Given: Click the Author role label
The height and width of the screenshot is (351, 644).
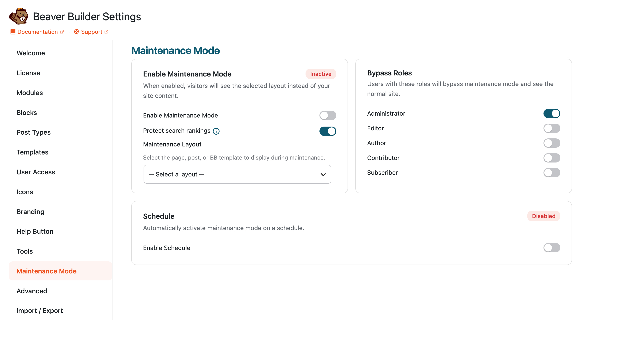Looking at the screenshot, I should point(376,143).
